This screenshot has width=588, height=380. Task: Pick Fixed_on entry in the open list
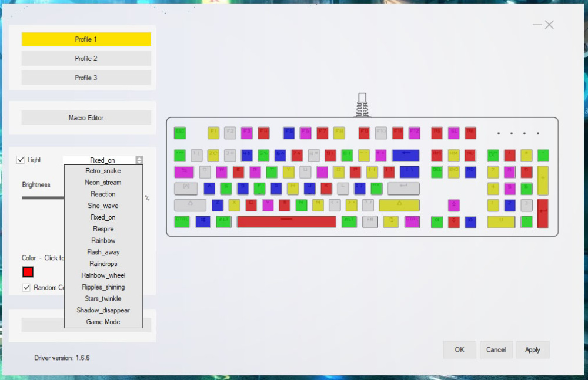tap(103, 217)
